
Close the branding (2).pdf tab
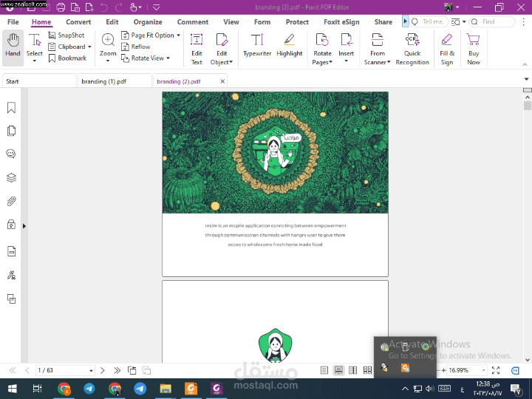coord(222,81)
